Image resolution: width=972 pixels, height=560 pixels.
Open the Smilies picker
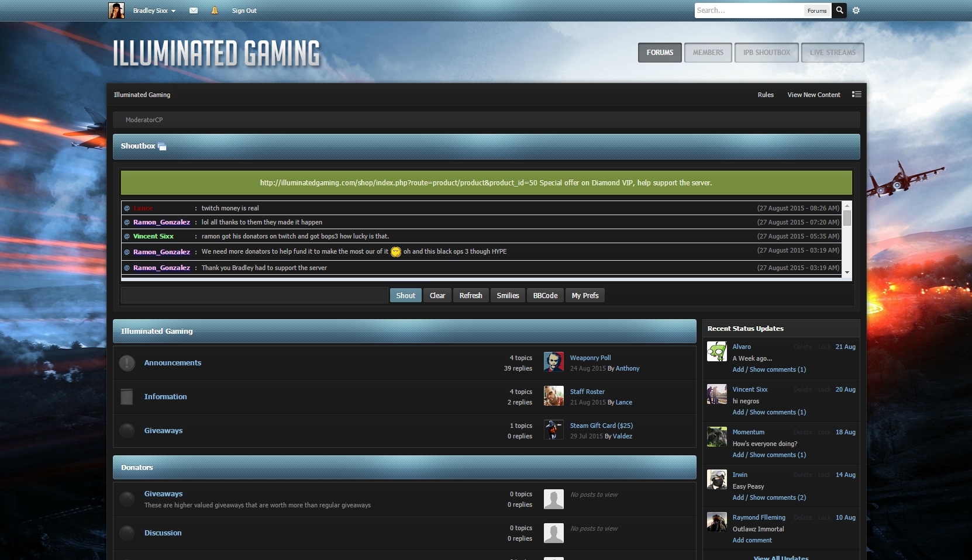(x=508, y=296)
